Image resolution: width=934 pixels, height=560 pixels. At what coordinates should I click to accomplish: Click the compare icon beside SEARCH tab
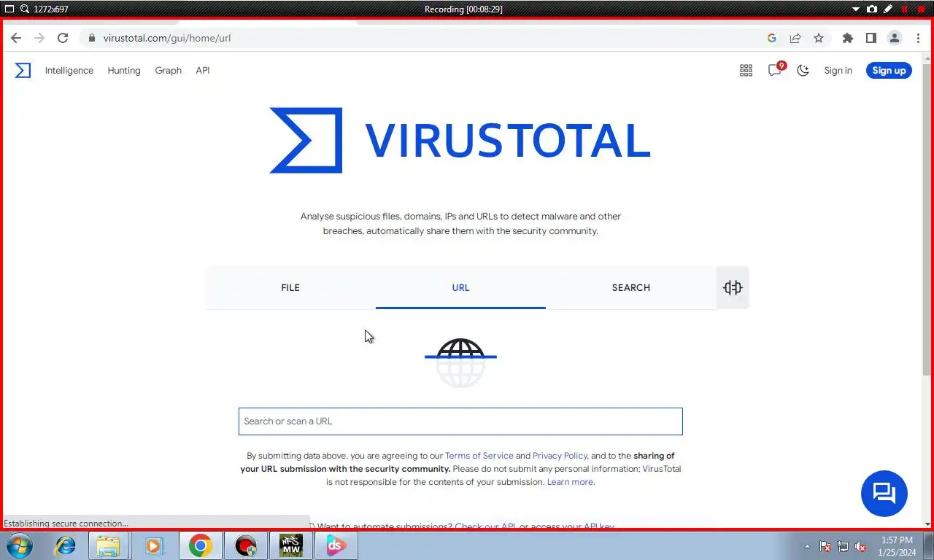pyautogui.click(x=733, y=287)
